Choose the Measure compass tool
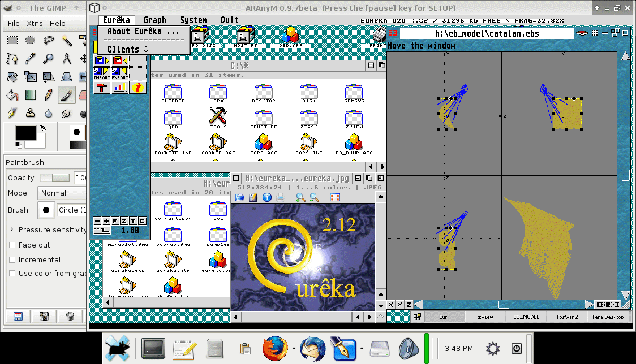Viewport: 636px width, 364px height. point(67,59)
